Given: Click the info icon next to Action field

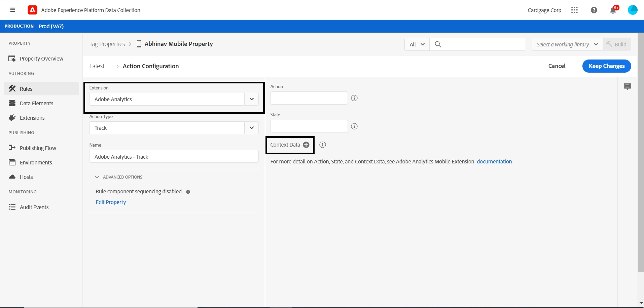Looking at the screenshot, I should (x=354, y=98).
